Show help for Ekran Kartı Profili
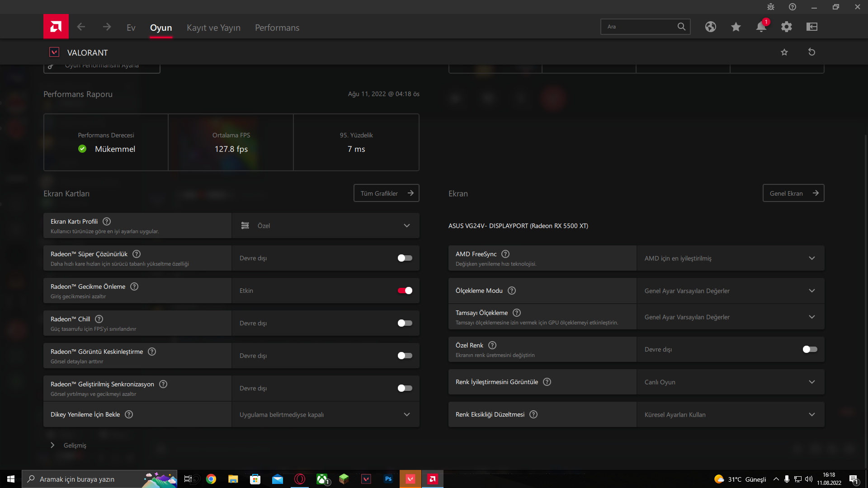The height and width of the screenshot is (488, 868). pos(107,221)
